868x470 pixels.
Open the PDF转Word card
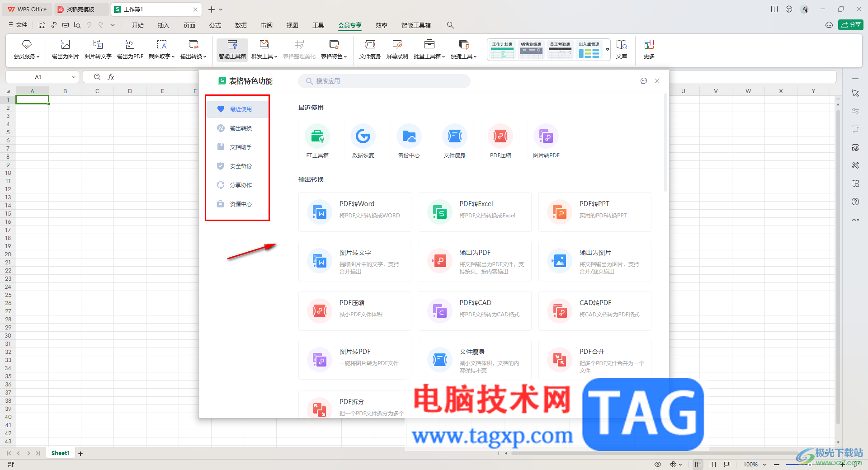click(x=355, y=212)
